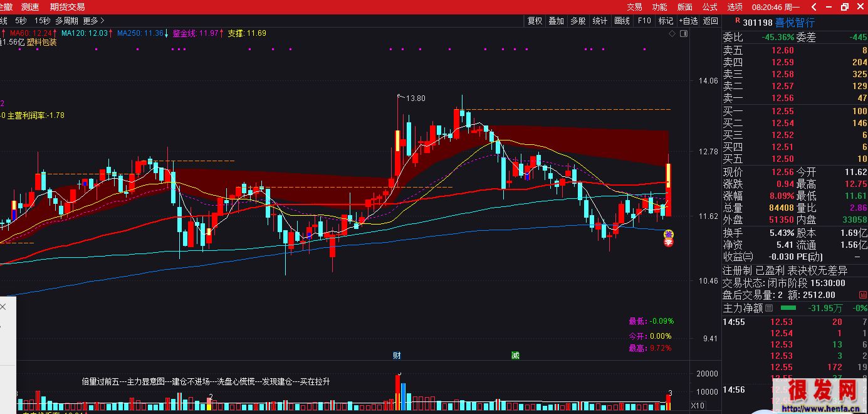868x414 pixels.
Task: Open the 选项 menu
Action: click(x=735, y=7)
